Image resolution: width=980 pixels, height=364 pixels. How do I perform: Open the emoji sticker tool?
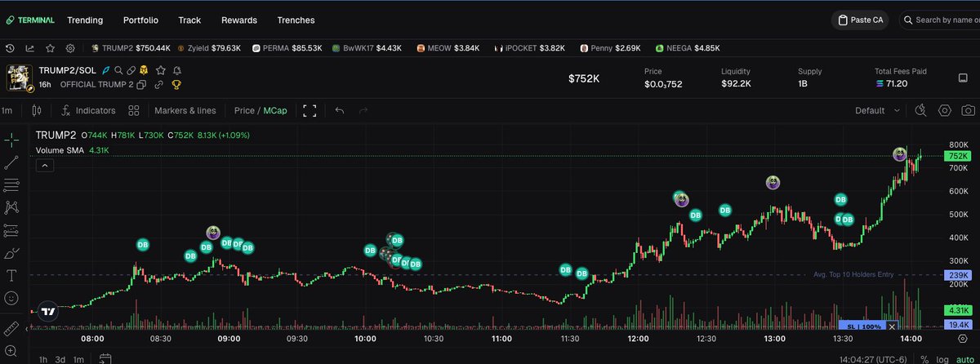11,299
